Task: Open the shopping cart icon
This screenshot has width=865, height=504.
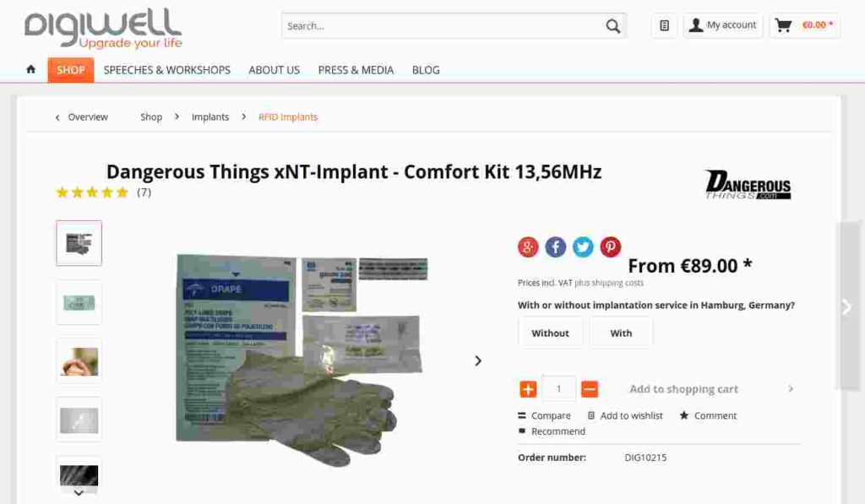Action: coord(783,25)
